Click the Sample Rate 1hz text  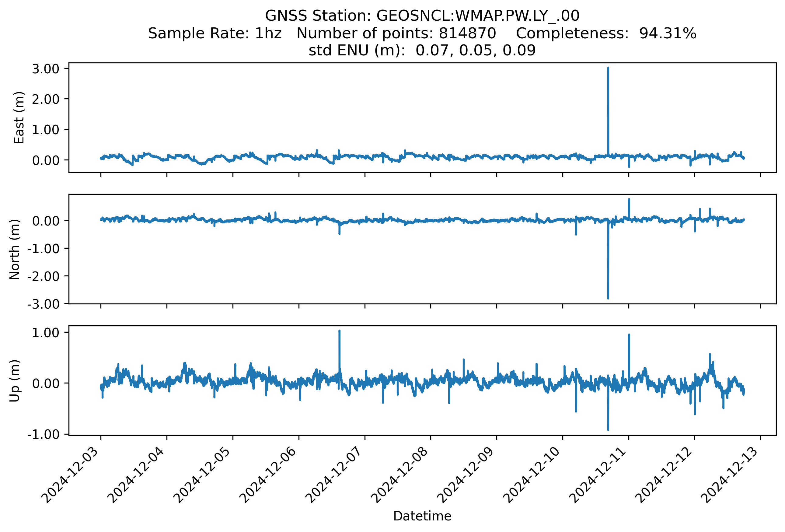tap(215, 33)
